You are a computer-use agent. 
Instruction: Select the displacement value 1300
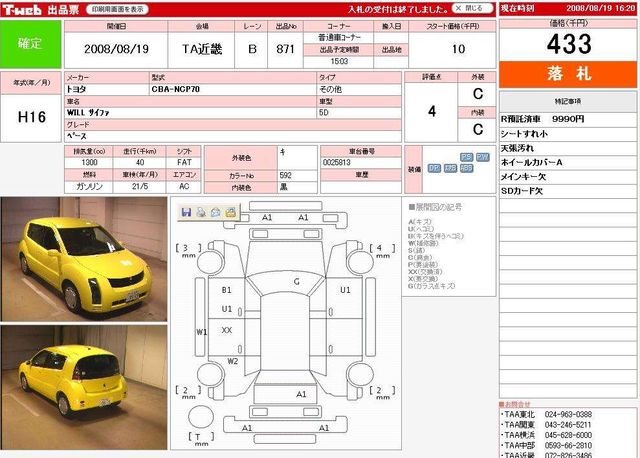[89, 162]
